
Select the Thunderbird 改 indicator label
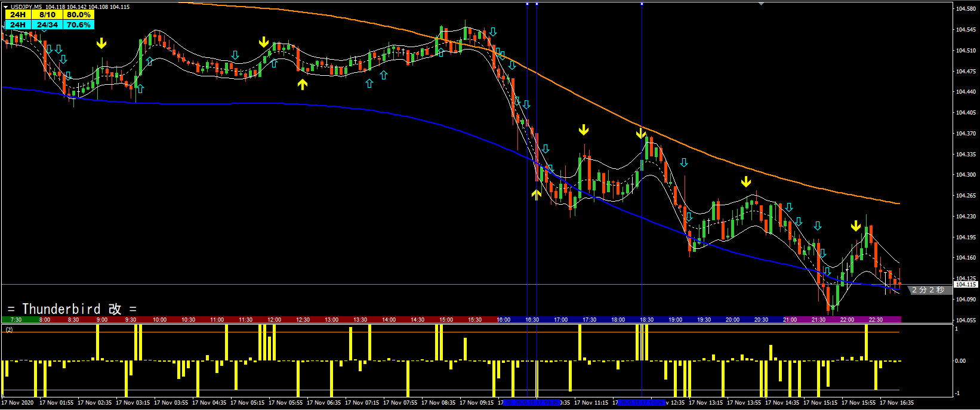(72, 309)
